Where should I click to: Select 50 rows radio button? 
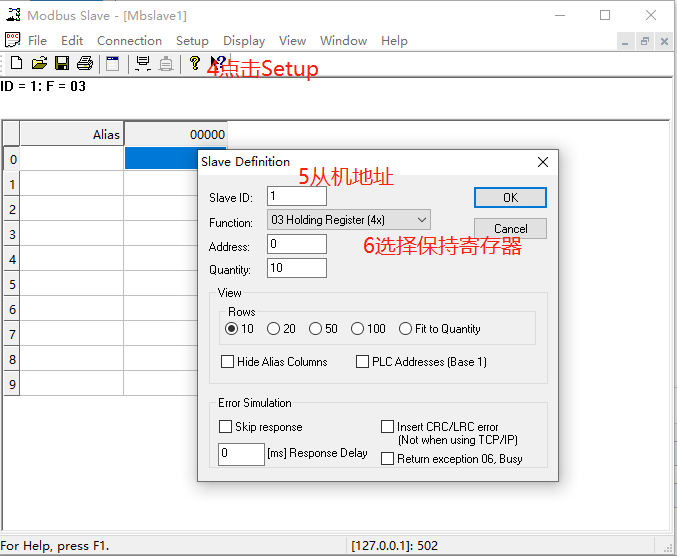coord(315,329)
